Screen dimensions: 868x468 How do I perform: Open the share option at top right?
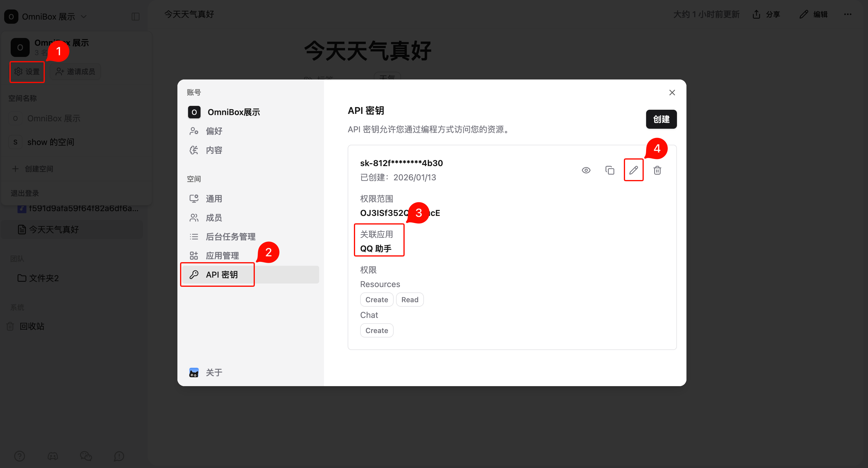766,14
